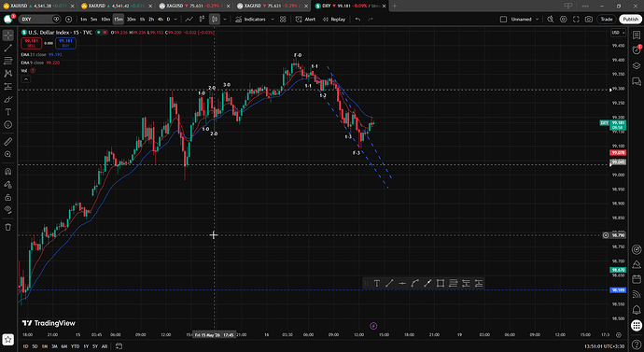Viewport: 644px width, 352px height.
Task: Click the SELL 99.181 button
Action: (31, 43)
